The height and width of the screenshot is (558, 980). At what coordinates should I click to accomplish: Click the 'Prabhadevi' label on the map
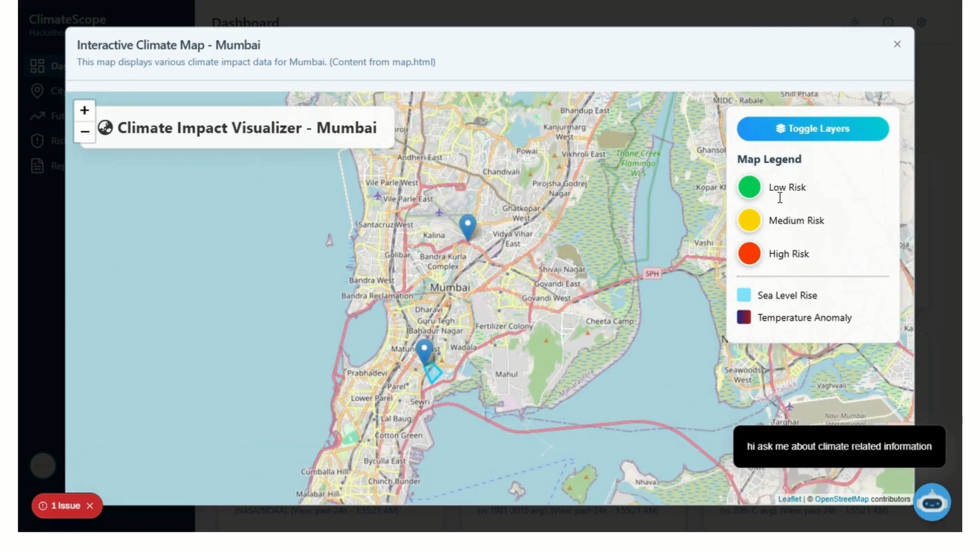click(367, 373)
